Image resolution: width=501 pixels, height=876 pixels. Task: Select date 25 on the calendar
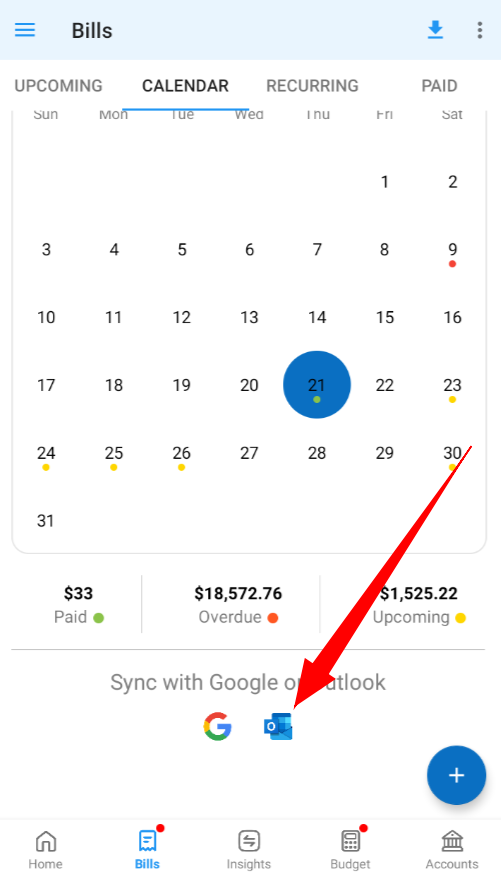click(x=114, y=455)
